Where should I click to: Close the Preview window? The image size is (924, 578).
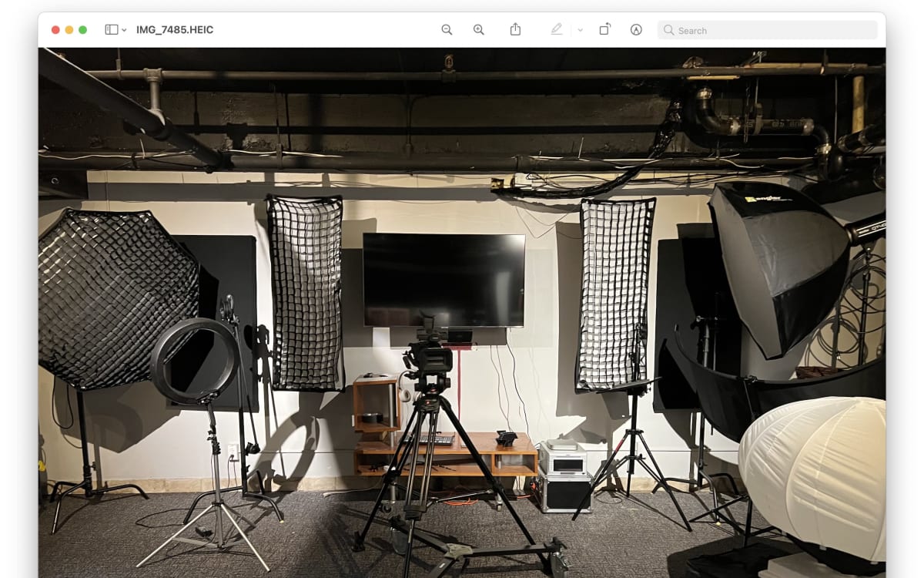pyautogui.click(x=55, y=30)
